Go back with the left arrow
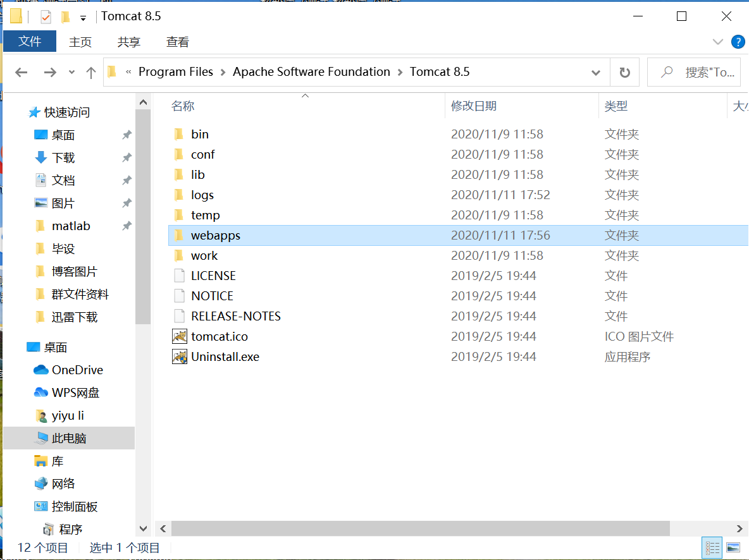 (21, 72)
